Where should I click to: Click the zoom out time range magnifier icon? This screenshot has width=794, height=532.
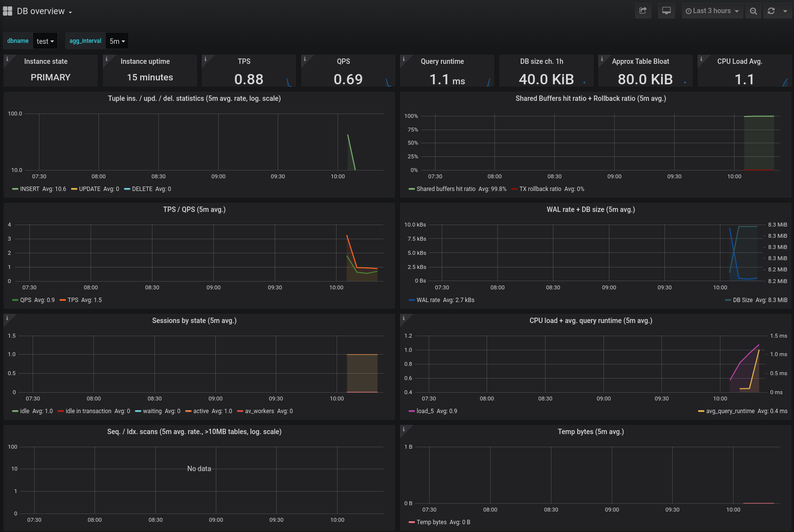click(x=753, y=11)
